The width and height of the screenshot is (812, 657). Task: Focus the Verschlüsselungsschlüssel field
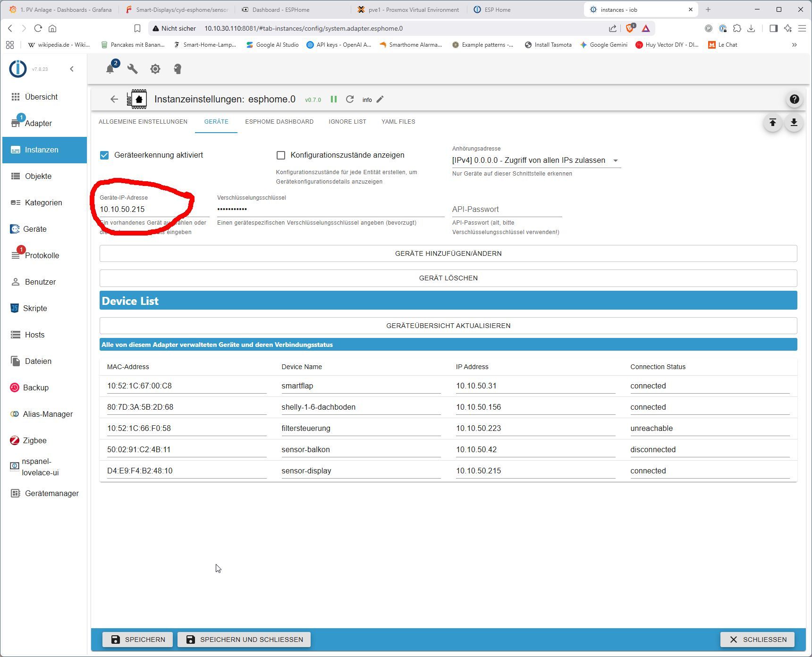330,209
